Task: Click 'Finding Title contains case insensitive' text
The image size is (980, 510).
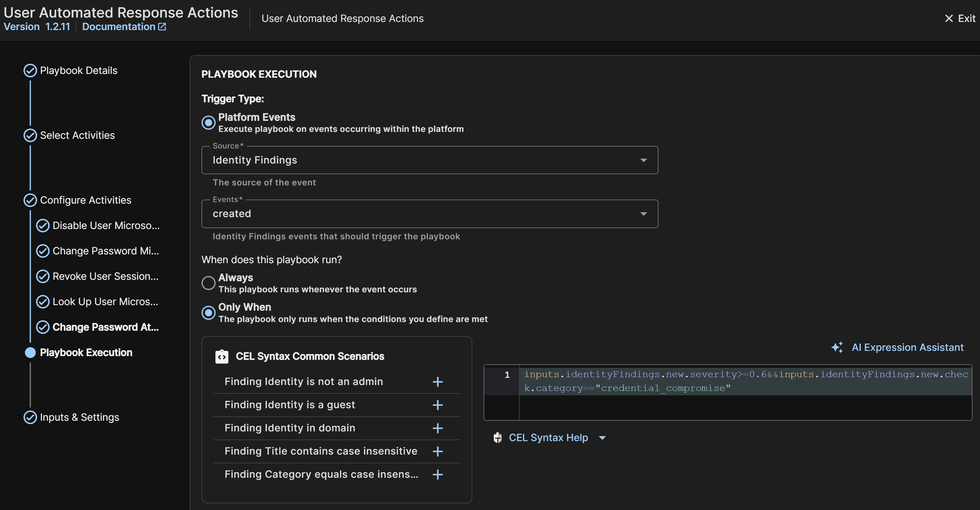Action: pyautogui.click(x=321, y=451)
